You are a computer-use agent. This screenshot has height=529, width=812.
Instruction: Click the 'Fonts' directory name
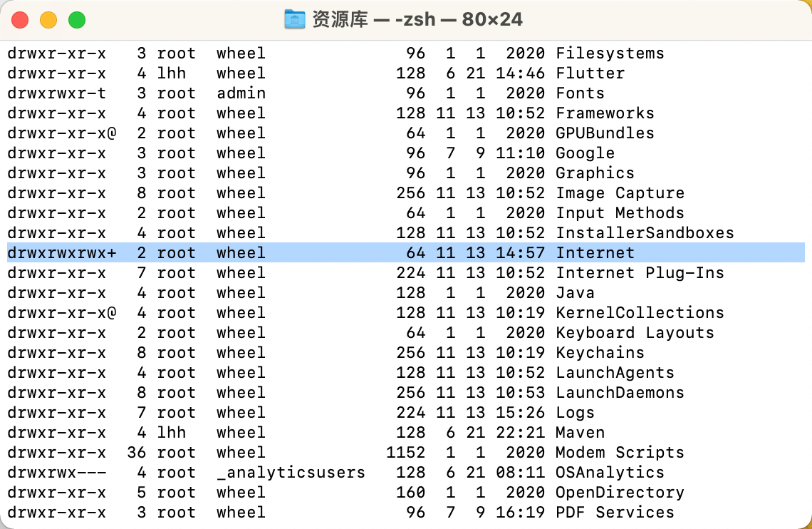click(x=580, y=93)
